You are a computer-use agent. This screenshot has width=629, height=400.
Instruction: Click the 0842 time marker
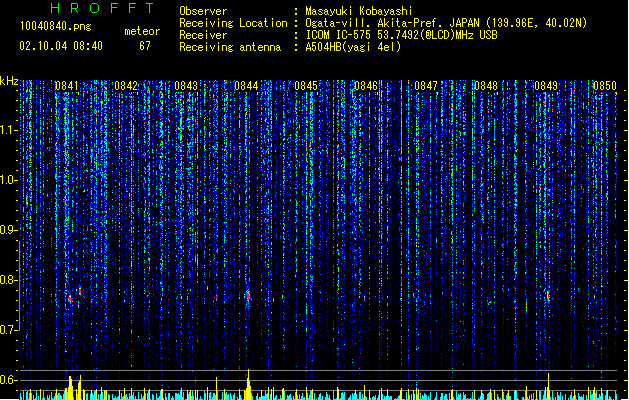[126, 86]
